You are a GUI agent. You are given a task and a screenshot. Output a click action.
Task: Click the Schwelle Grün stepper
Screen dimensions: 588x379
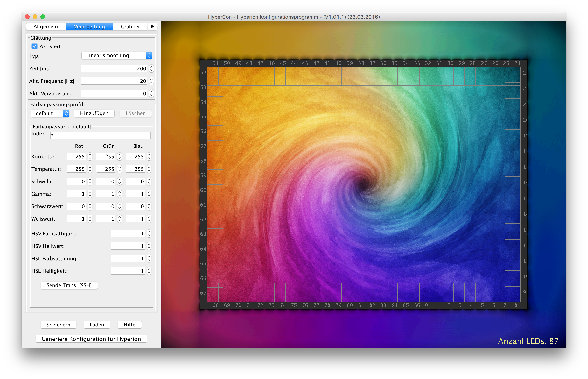pyautogui.click(x=120, y=181)
